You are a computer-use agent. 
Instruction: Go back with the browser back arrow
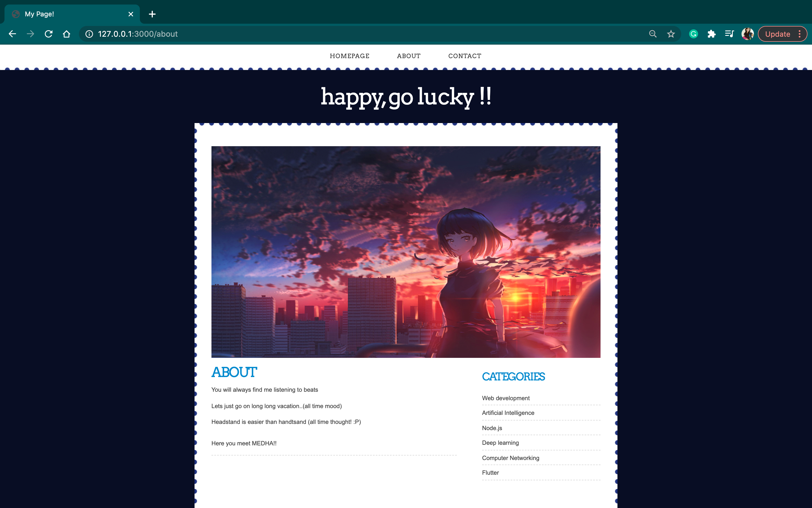coord(12,34)
